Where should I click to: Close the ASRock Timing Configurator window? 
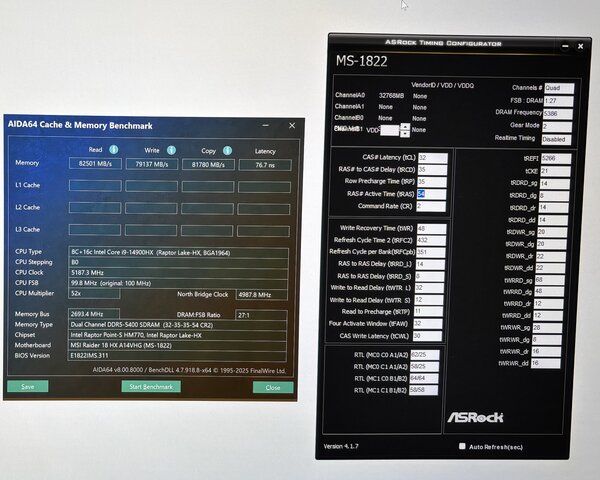(580, 46)
